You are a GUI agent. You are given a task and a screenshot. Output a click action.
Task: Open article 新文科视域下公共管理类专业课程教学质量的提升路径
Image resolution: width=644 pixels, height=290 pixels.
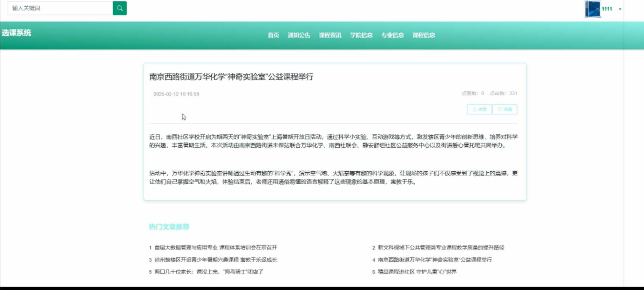point(441,248)
